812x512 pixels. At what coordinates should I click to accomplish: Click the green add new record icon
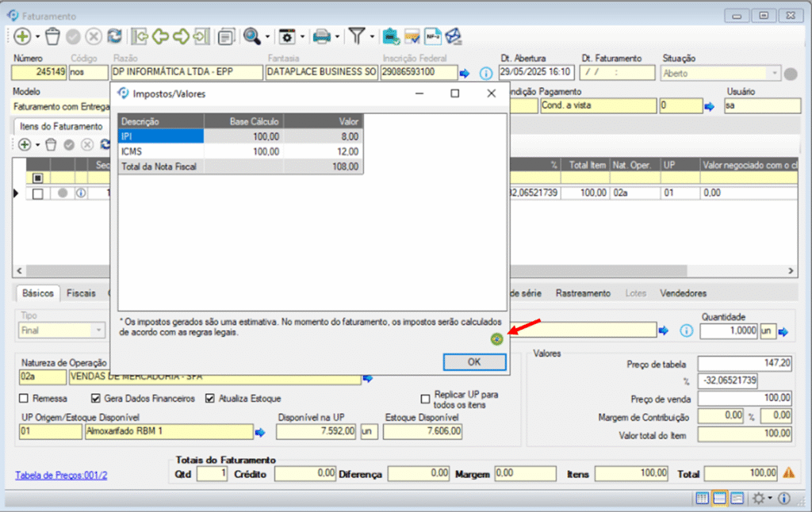click(21, 36)
